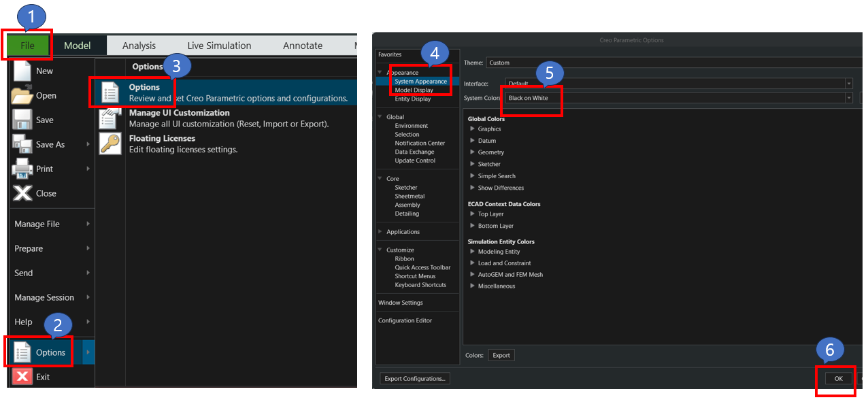Collapse the Core tree group
Screen dimensions: 868x402
pyautogui.click(x=380, y=179)
